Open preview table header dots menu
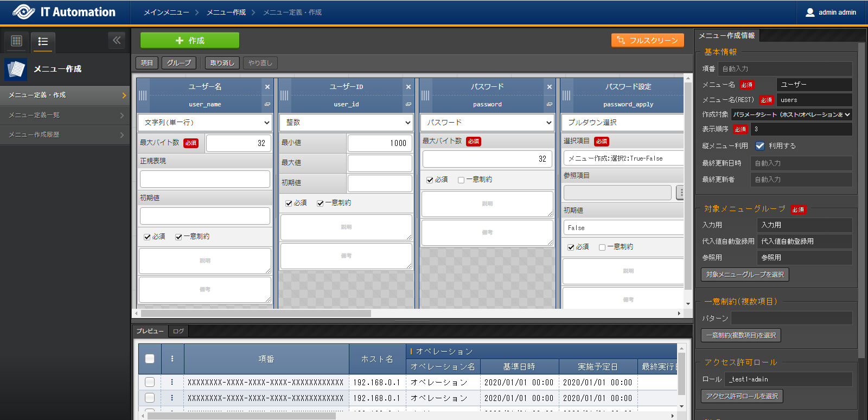The height and width of the screenshot is (420, 868). point(172,359)
